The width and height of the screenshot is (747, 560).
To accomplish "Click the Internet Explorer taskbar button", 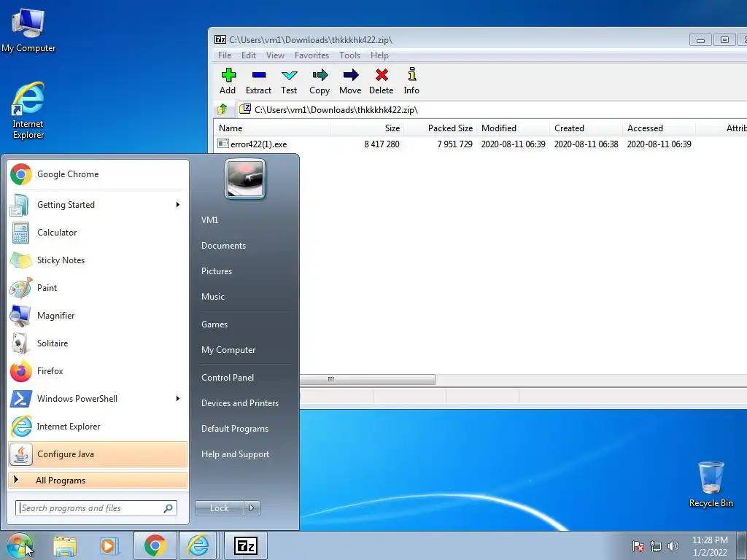I will pos(198,545).
